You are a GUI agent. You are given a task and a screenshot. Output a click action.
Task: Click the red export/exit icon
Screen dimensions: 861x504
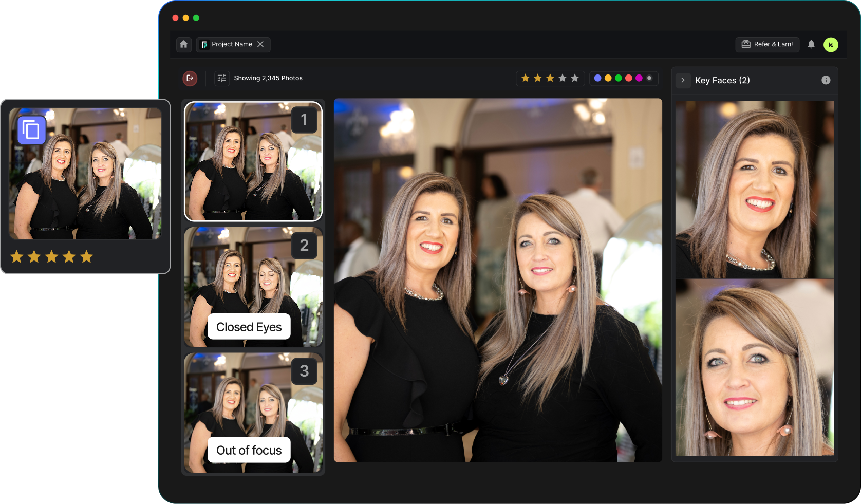coord(190,78)
